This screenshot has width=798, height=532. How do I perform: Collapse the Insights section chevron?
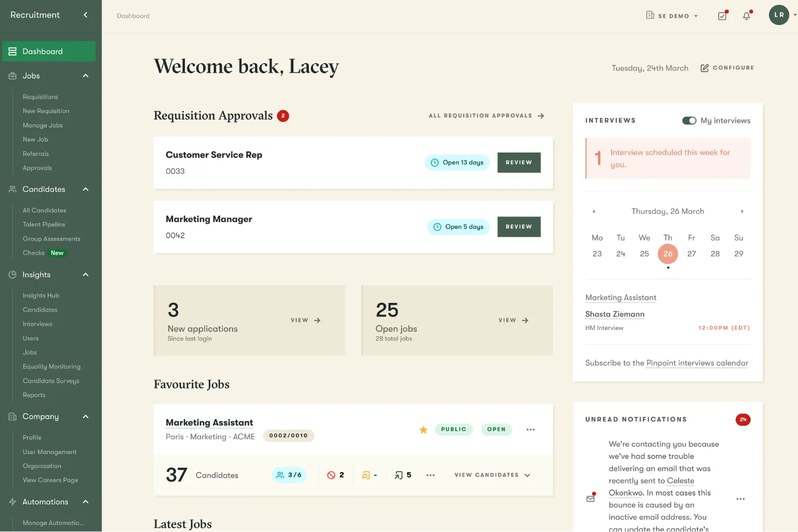[85, 275]
